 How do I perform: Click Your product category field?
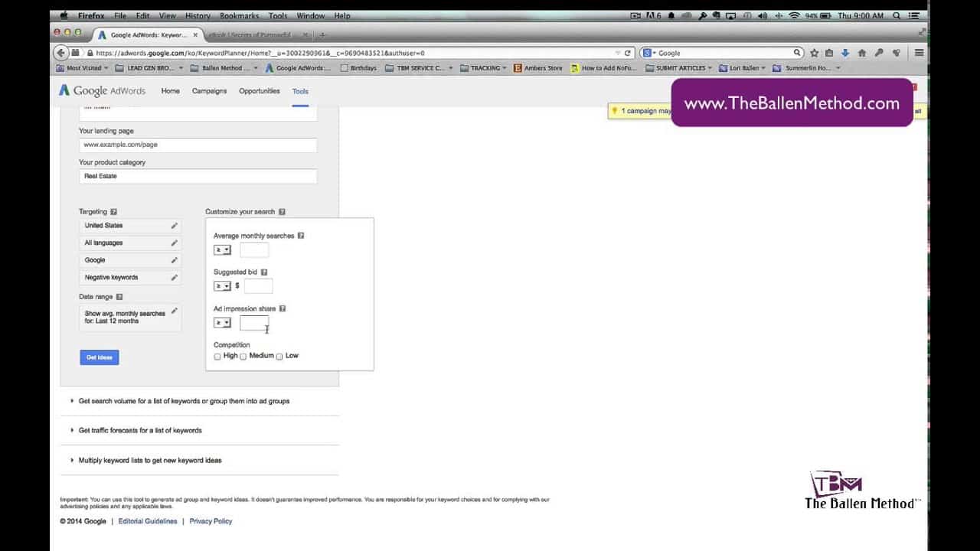(x=198, y=176)
